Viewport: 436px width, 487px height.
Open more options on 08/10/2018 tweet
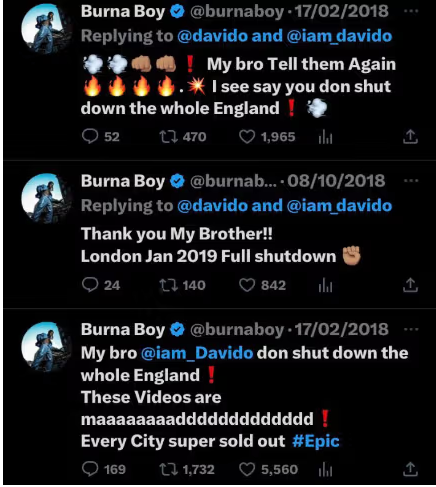pos(411,181)
